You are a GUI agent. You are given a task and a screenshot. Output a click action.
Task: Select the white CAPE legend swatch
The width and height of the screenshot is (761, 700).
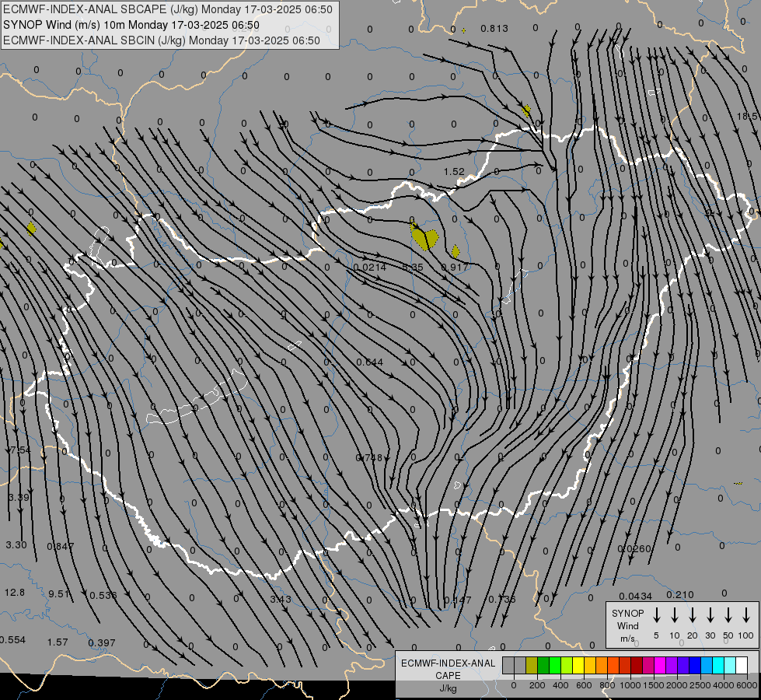(742, 666)
